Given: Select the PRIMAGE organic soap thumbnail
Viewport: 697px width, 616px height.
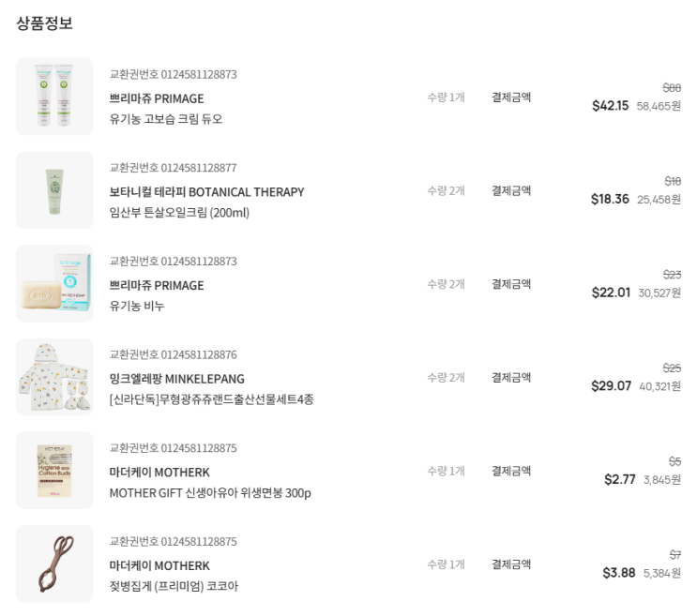Looking at the screenshot, I should point(54,283).
